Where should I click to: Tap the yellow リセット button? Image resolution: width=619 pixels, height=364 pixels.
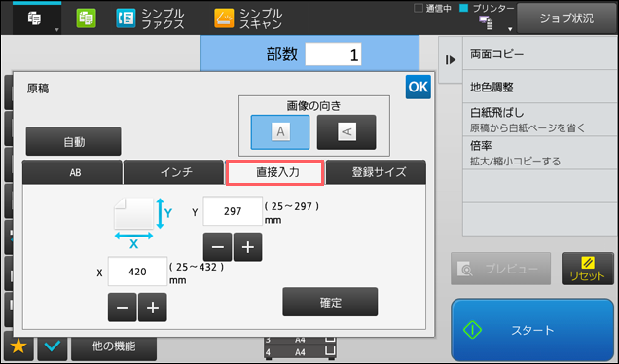pos(588,269)
